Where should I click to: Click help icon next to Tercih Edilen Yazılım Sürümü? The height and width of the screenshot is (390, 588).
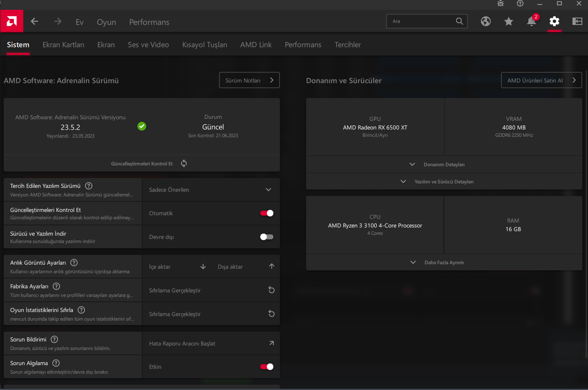pyautogui.click(x=89, y=186)
